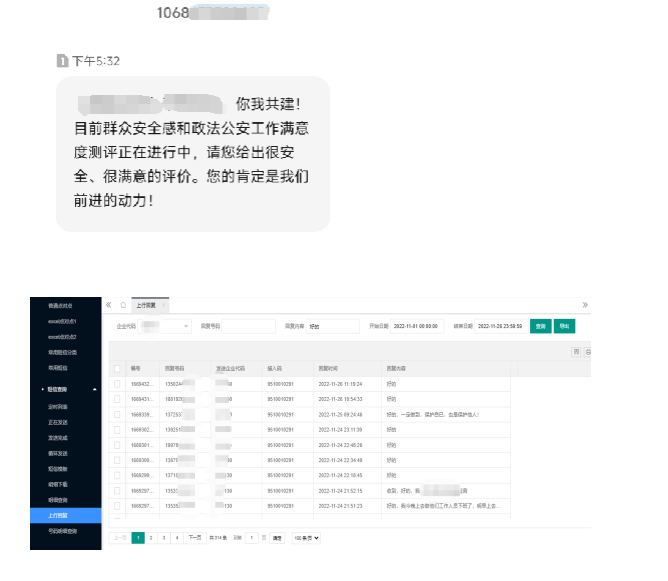Click the page jump number box
The image size is (668, 581).
coord(252,538)
